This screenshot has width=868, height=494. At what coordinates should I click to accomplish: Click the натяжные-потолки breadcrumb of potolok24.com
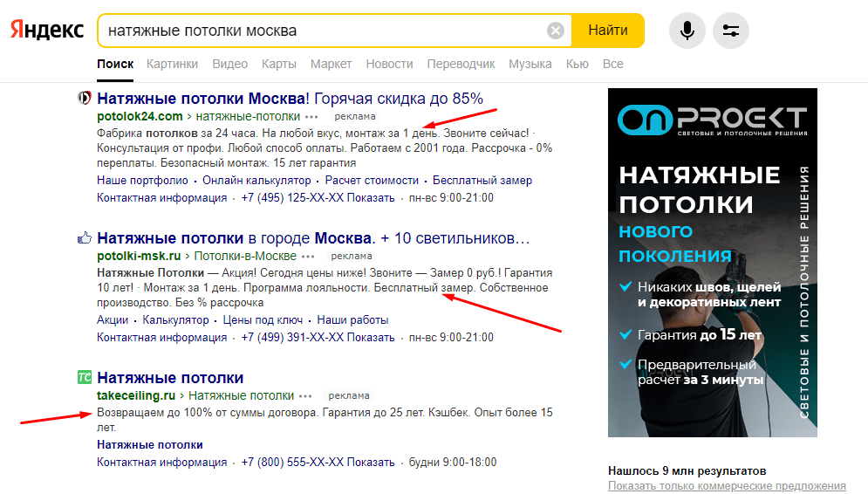point(248,116)
